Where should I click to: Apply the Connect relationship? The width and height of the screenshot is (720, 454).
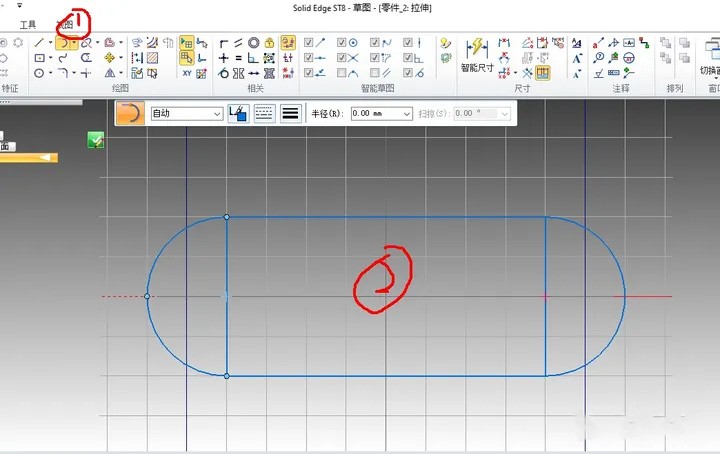224,43
